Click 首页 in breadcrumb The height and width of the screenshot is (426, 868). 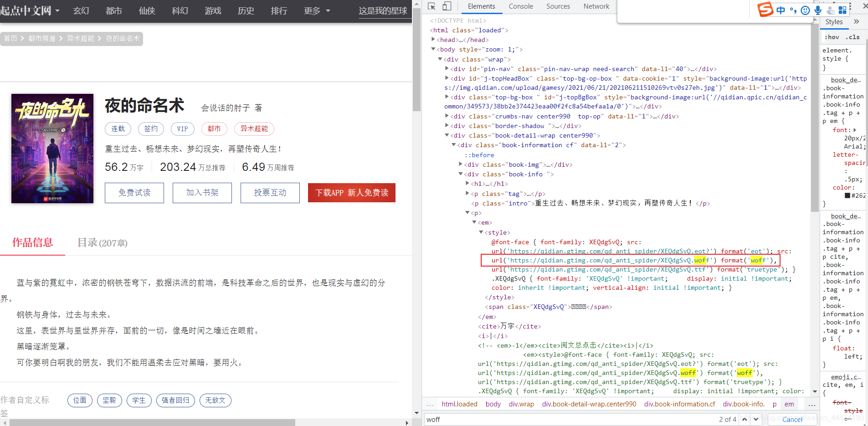[10, 39]
